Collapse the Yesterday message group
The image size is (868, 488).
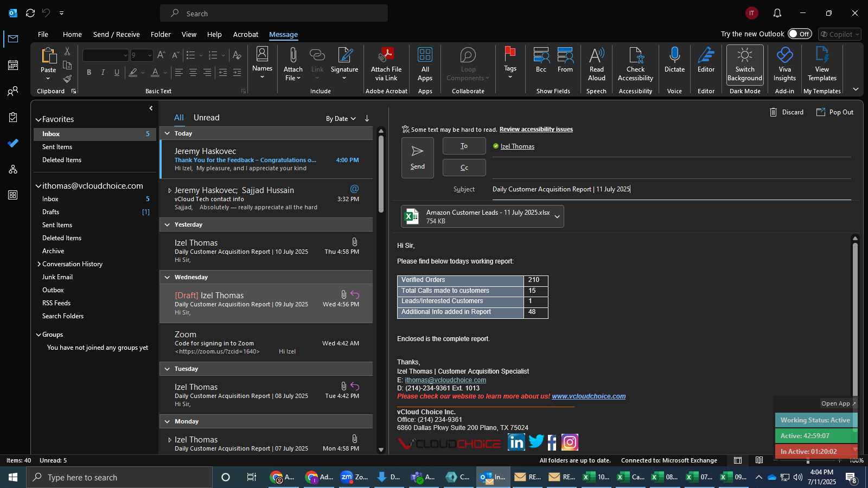pyautogui.click(x=167, y=224)
